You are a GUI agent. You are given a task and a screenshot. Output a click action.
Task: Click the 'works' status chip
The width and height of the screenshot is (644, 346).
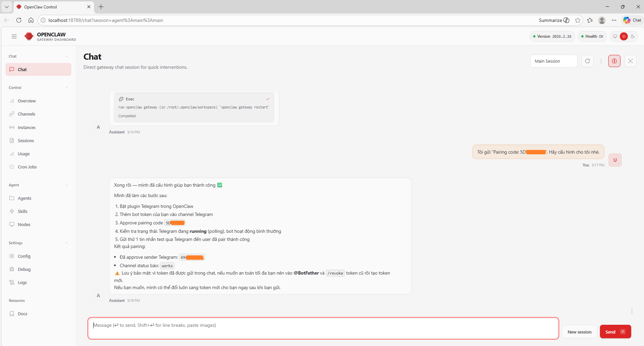click(x=167, y=266)
